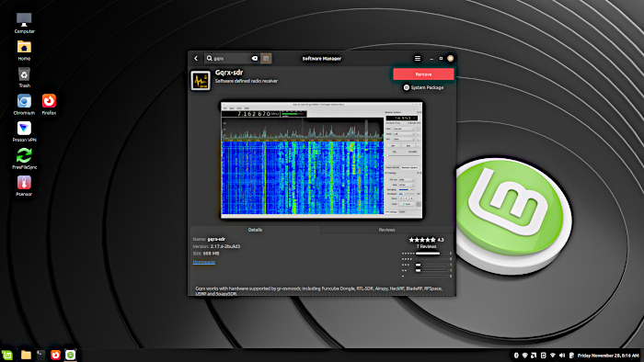The height and width of the screenshot is (362, 644).
Task: Open Home folder desktop icon
Action: click(x=24, y=51)
